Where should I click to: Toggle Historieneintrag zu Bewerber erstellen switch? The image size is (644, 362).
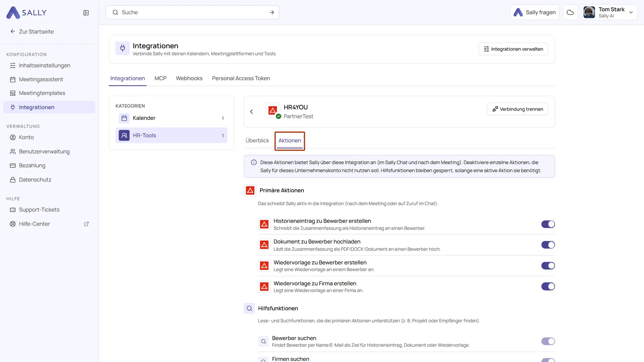click(x=548, y=224)
